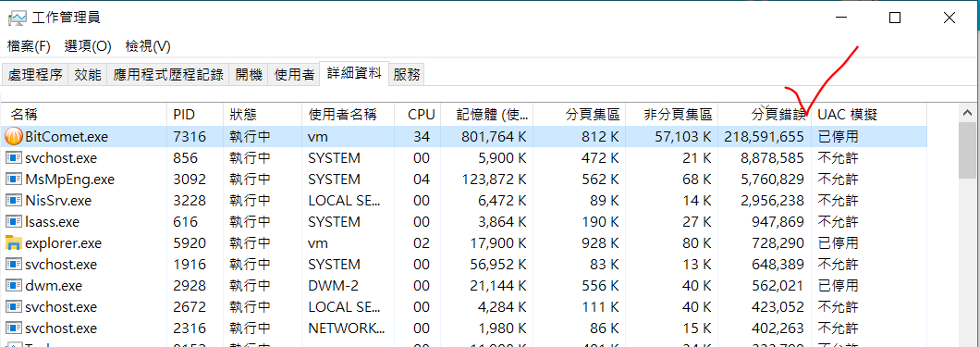Open the 檢視(V) menu
This screenshot has height=347, width=980.
click(148, 46)
